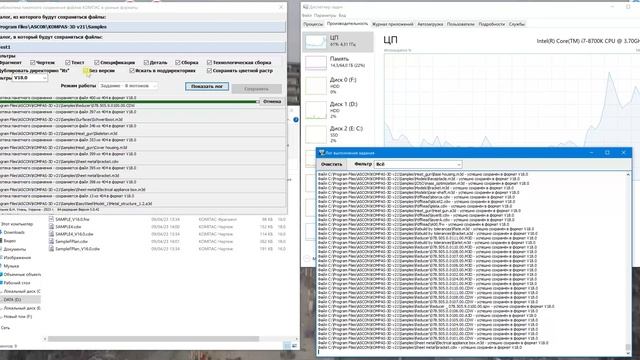Screen dimensions: 640x360
Task: Select the Память mini graph thumbnail
Action: 316,62
